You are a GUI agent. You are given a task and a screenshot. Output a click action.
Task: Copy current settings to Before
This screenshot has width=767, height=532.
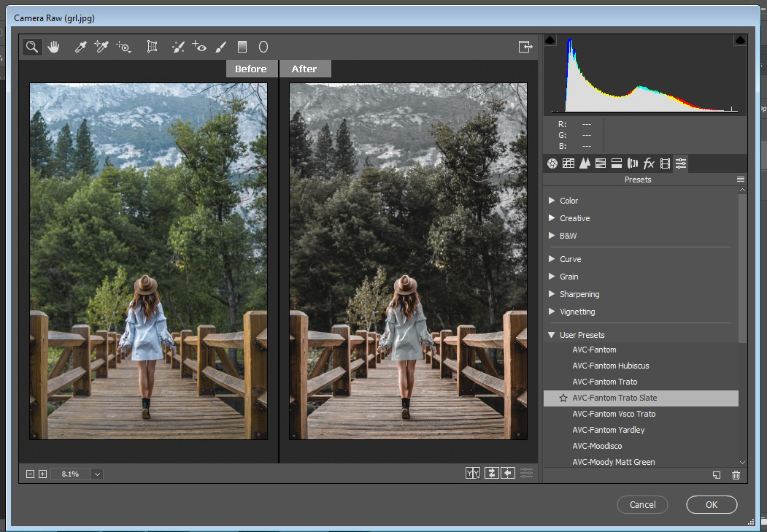(508, 473)
